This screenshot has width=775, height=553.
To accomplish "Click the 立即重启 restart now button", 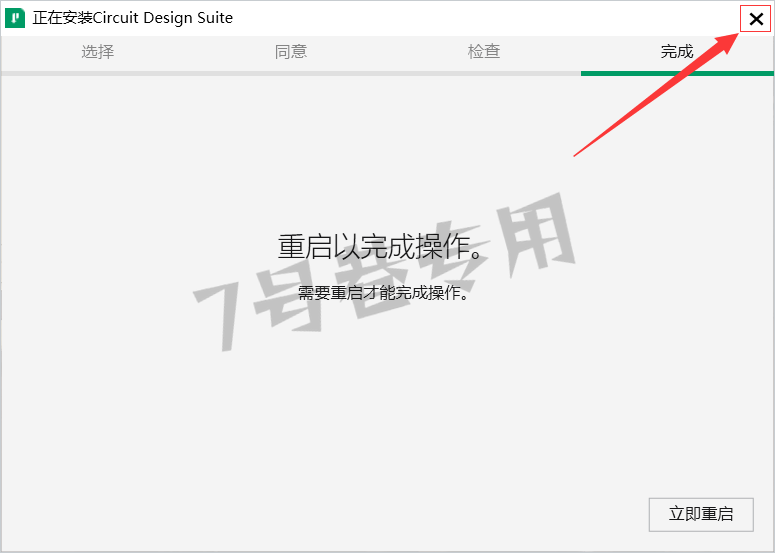I will click(701, 514).
